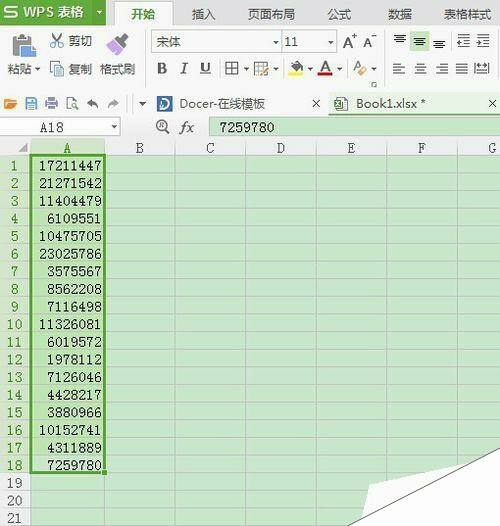The width and height of the screenshot is (500, 526).
Task: Click the print preview icon
Action: (x=72, y=104)
